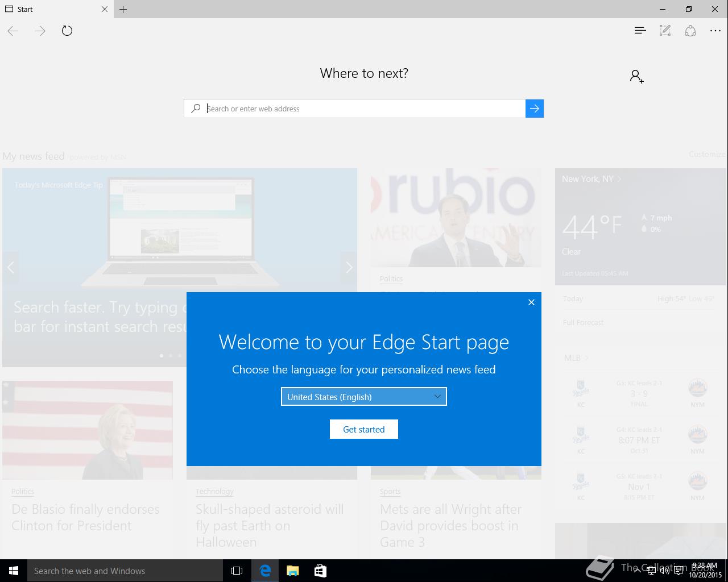
Task: Open the Customize link
Action: click(707, 154)
